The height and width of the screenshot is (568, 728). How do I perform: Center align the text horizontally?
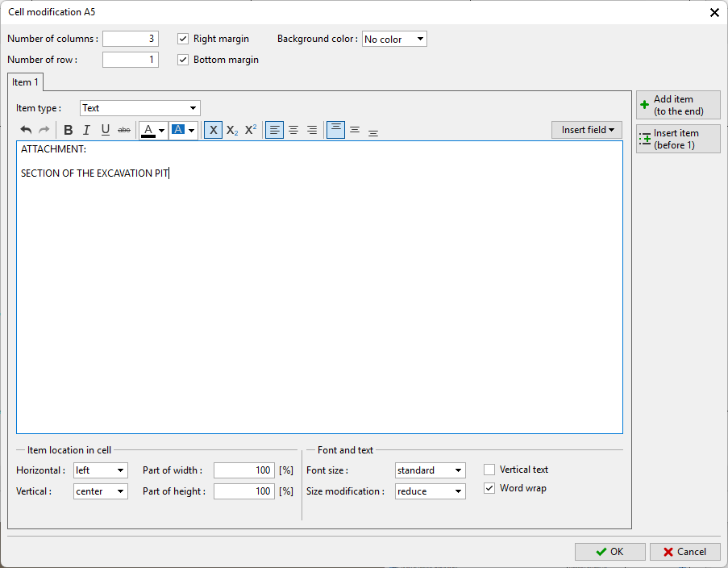click(293, 130)
